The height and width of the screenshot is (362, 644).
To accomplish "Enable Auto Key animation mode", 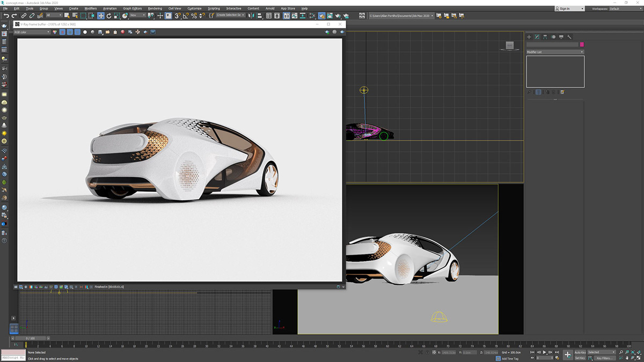I will 580,351.
